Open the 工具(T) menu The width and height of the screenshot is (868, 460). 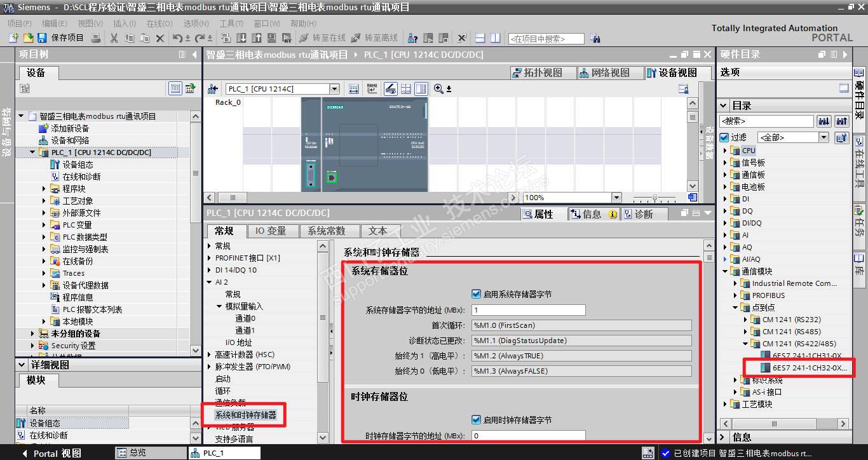tap(231, 24)
